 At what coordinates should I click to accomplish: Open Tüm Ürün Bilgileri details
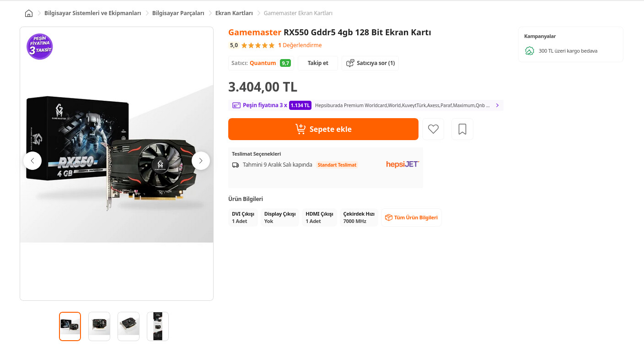pyautogui.click(x=411, y=217)
